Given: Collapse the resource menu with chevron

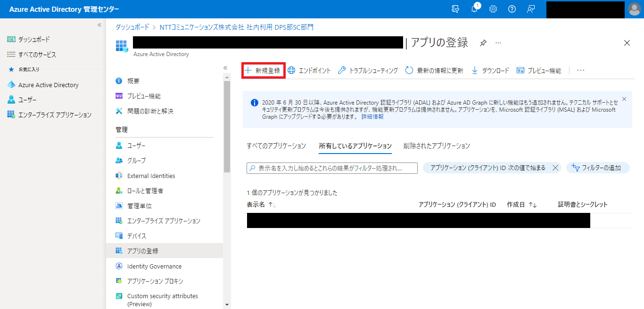Looking at the screenshot, I should 225,68.
